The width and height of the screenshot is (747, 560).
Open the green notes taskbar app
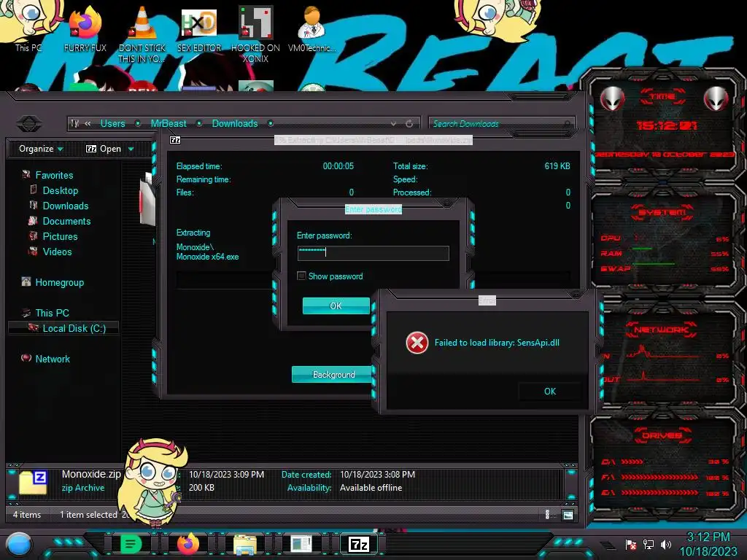point(131,544)
